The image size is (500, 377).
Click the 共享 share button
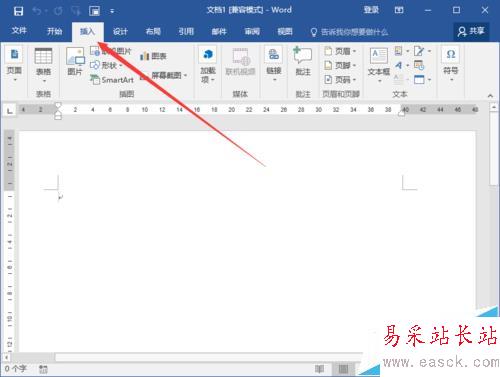(x=471, y=31)
